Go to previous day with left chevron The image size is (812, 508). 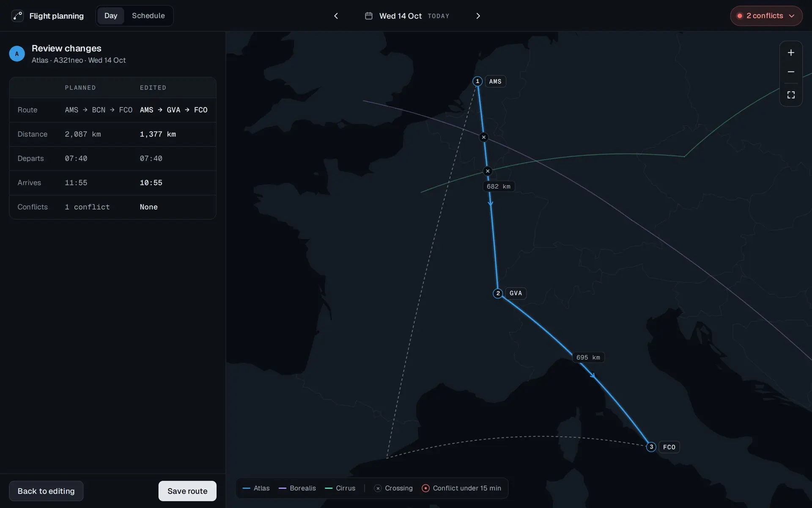[x=336, y=16]
